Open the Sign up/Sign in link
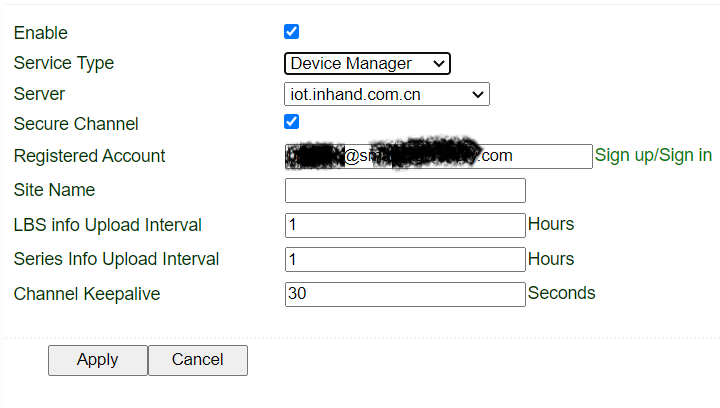The image size is (720, 408). [653, 155]
